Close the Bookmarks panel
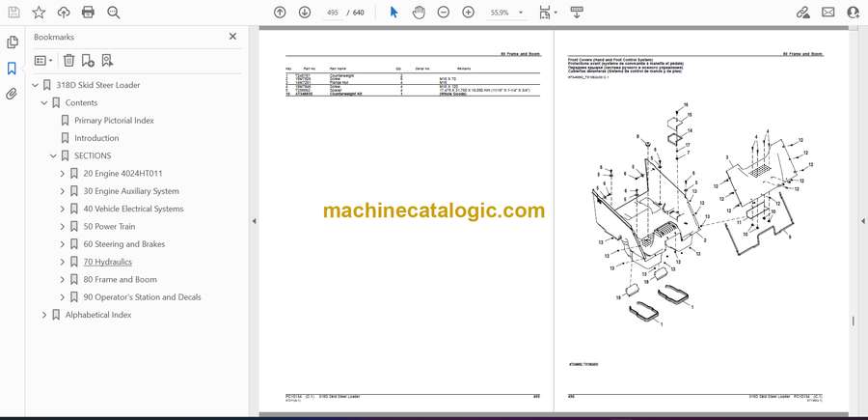The height and width of the screenshot is (420, 868). [232, 37]
